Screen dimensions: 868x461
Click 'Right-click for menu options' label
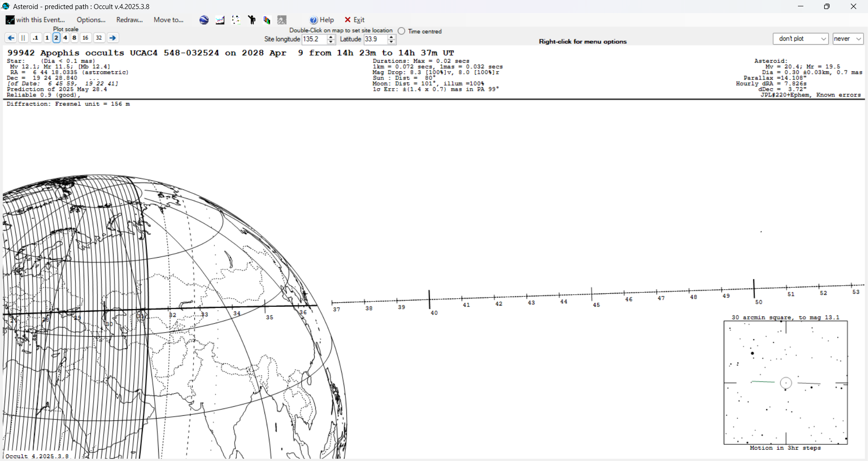583,42
